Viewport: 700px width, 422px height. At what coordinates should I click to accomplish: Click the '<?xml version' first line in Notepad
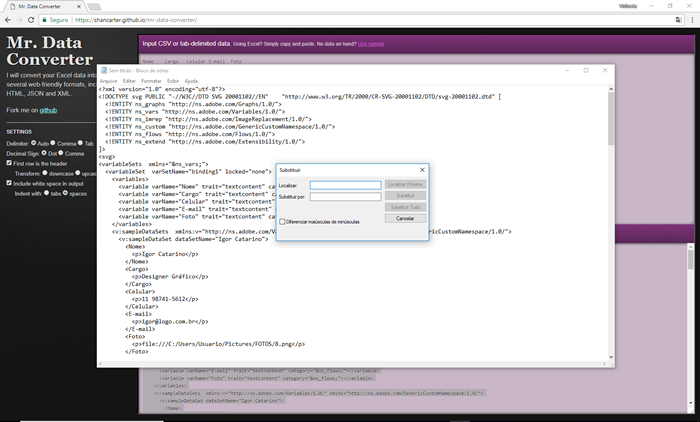pyautogui.click(x=162, y=89)
